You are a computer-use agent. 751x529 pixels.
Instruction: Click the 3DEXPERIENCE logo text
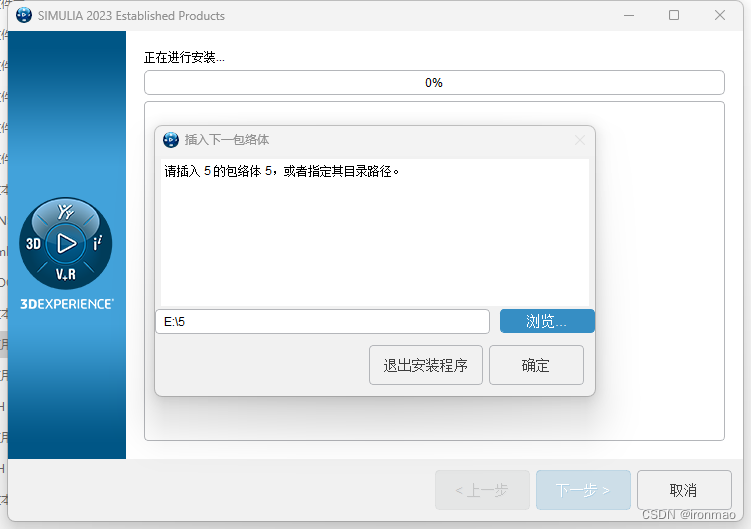coord(67,304)
